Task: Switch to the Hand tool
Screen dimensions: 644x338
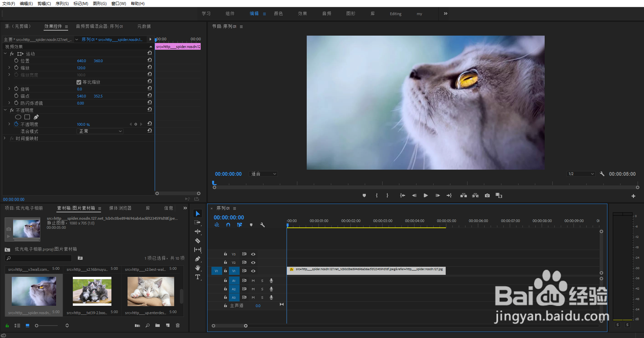Action: coord(198,268)
